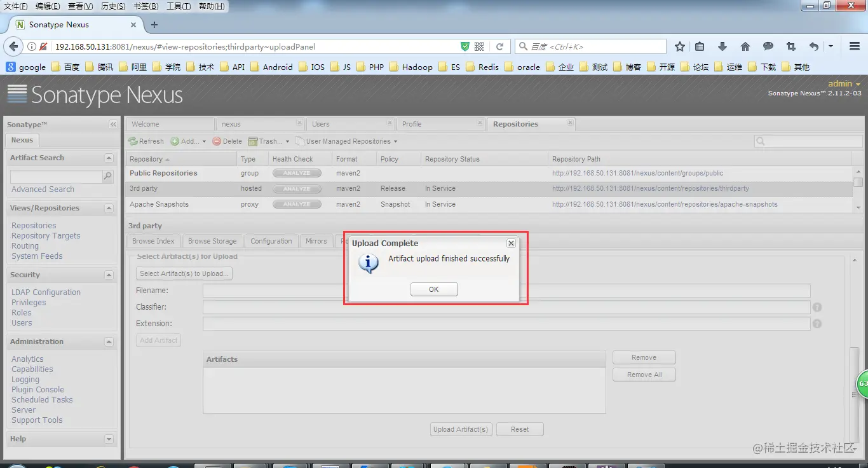The width and height of the screenshot is (868, 468).
Task: Close the Upload Complete dialog with X
Action: click(511, 243)
